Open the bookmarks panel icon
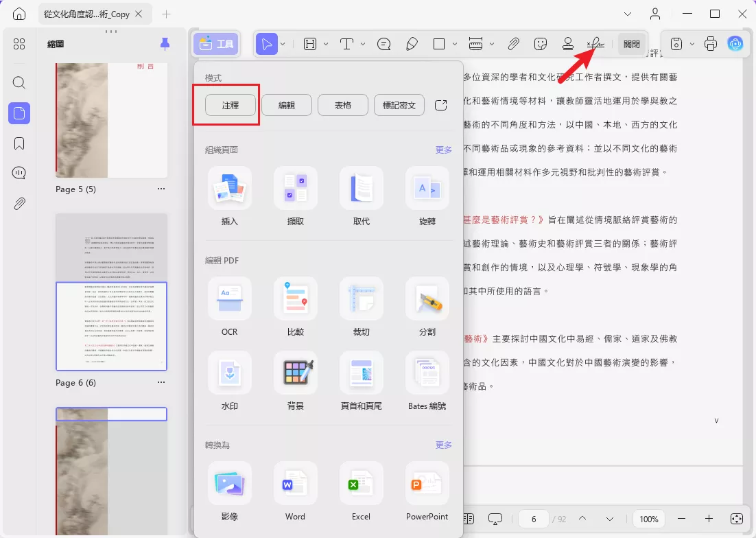The height and width of the screenshot is (538, 756). tap(19, 143)
